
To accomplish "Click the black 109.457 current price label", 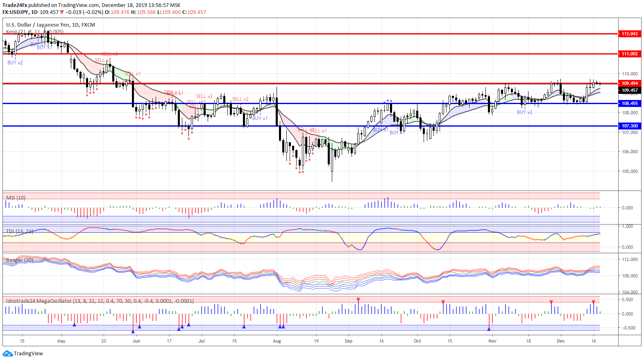I will tap(630, 90).
